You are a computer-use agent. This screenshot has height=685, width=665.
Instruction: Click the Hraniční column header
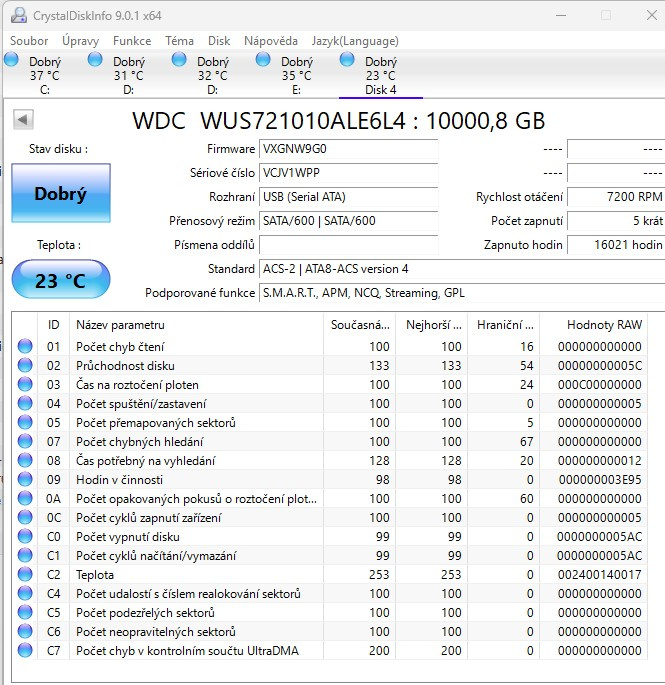(x=504, y=325)
